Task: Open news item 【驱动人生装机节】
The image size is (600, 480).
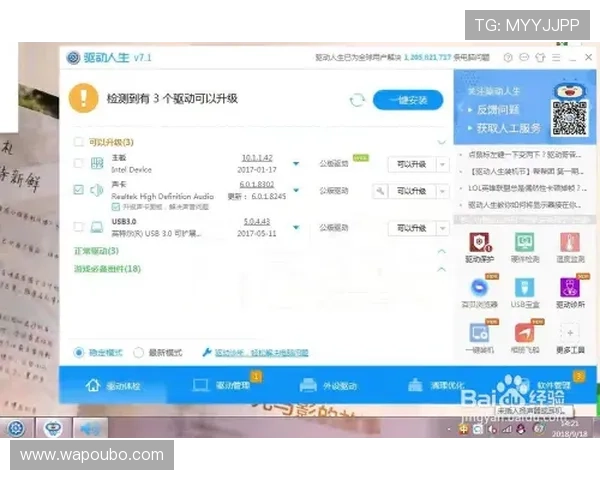Action: coord(527,171)
